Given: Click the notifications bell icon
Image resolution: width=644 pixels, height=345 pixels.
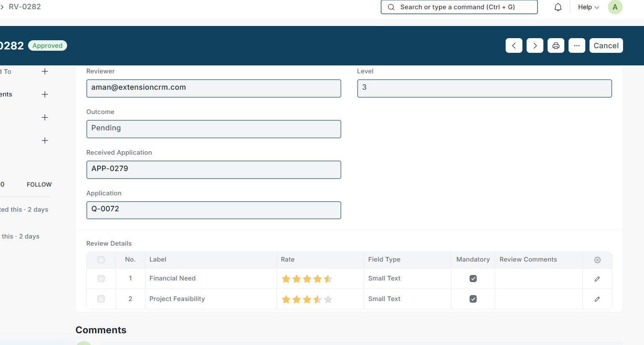Looking at the screenshot, I should tap(558, 7).
